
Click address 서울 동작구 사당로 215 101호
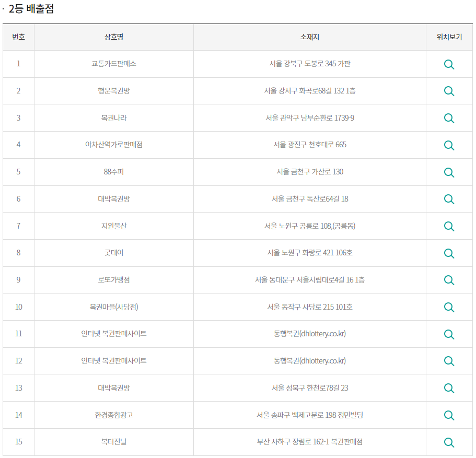click(x=310, y=307)
